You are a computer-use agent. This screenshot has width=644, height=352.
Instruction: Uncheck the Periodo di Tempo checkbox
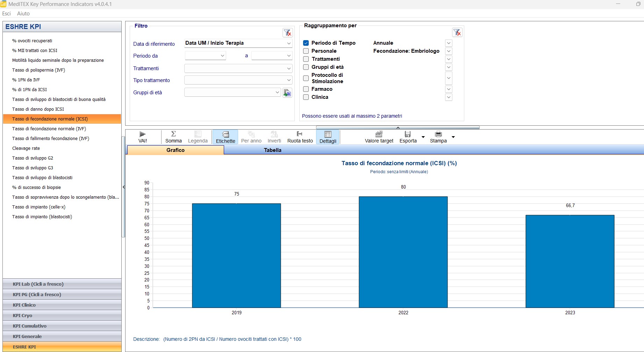click(306, 43)
